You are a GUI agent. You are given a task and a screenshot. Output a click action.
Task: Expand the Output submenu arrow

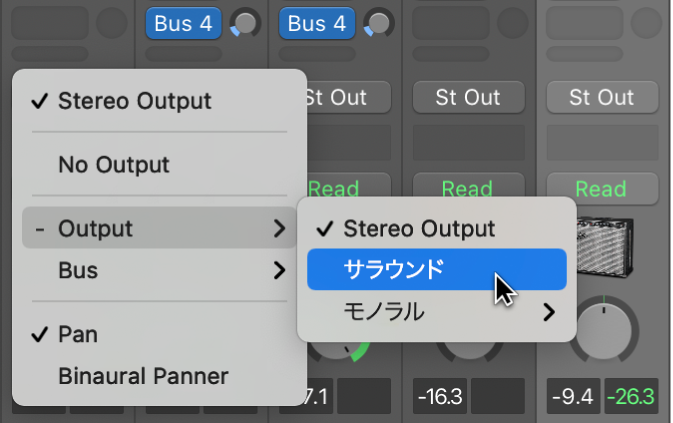[x=279, y=229]
